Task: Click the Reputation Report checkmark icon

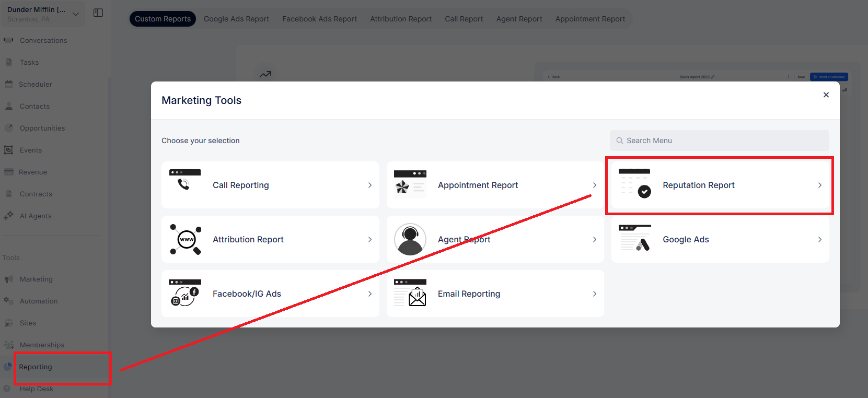Action: click(634, 183)
